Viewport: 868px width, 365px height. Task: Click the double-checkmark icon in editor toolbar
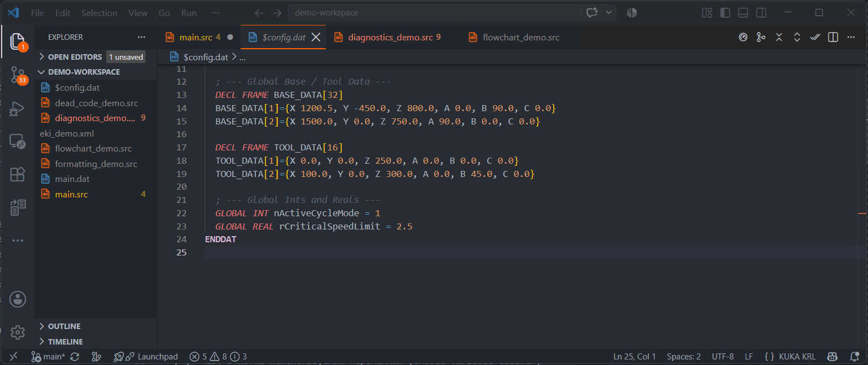pyautogui.click(x=815, y=37)
